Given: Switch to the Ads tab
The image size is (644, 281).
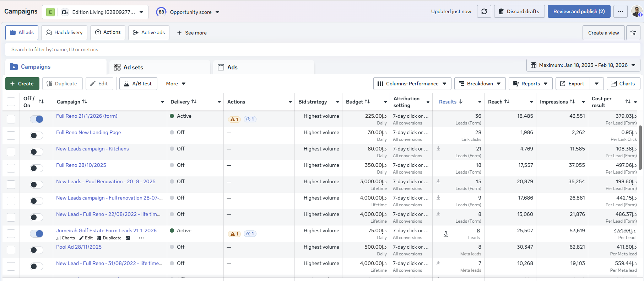Looking at the screenshot, I should point(264,67).
